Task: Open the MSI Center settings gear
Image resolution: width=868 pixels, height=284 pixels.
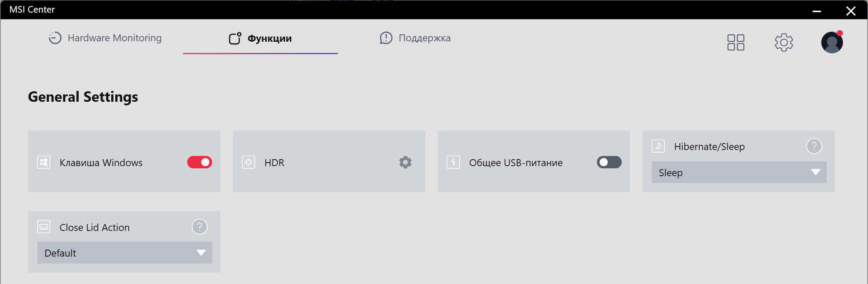Action: click(784, 42)
